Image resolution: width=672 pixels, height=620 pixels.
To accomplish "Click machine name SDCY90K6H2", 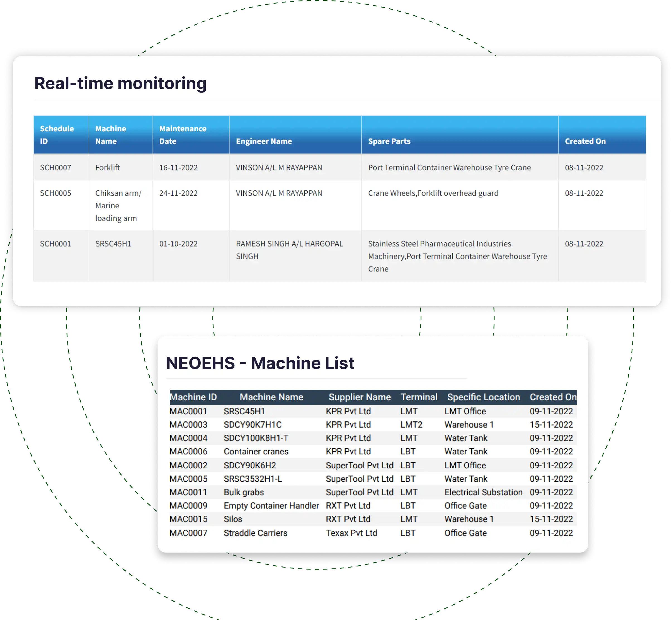I will [250, 465].
